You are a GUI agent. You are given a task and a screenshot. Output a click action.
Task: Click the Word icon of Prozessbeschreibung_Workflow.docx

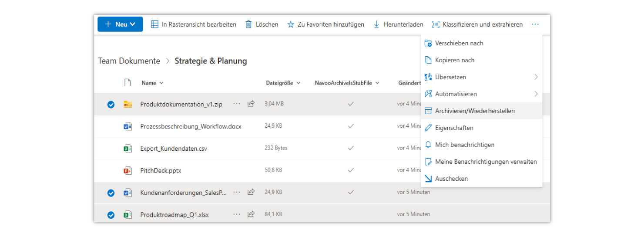(127, 126)
